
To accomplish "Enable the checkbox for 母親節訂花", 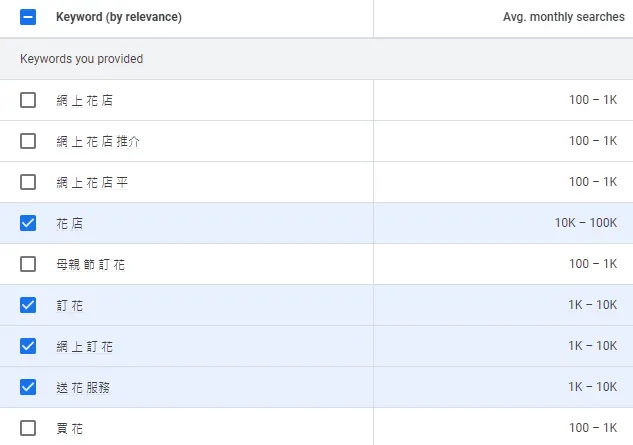I will point(28,264).
